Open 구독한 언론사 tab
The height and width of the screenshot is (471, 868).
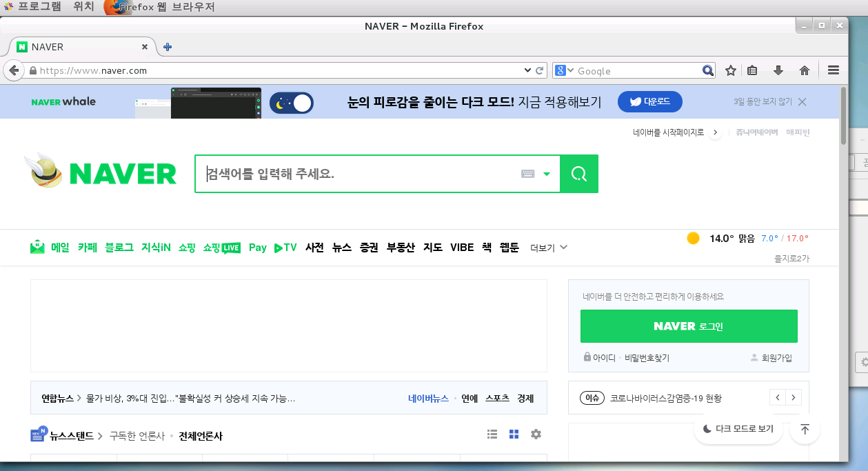[x=137, y=436]
